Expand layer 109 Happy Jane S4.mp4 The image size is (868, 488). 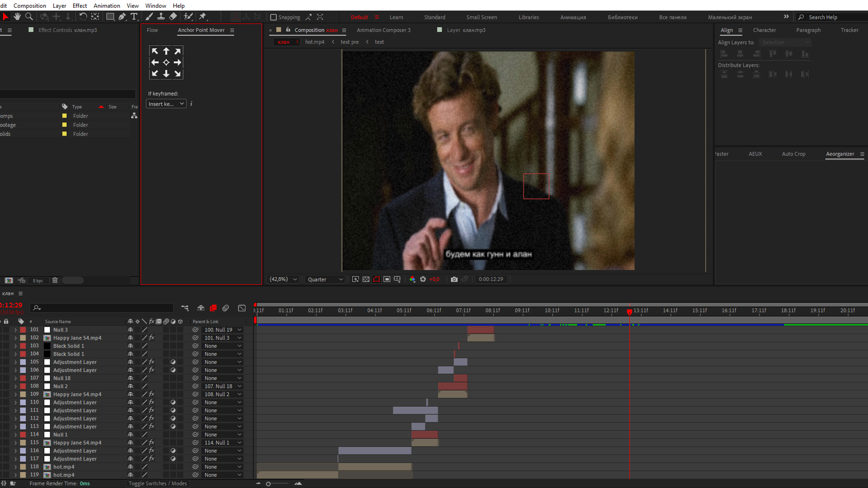pyautogui.click(x=15, y=394)
